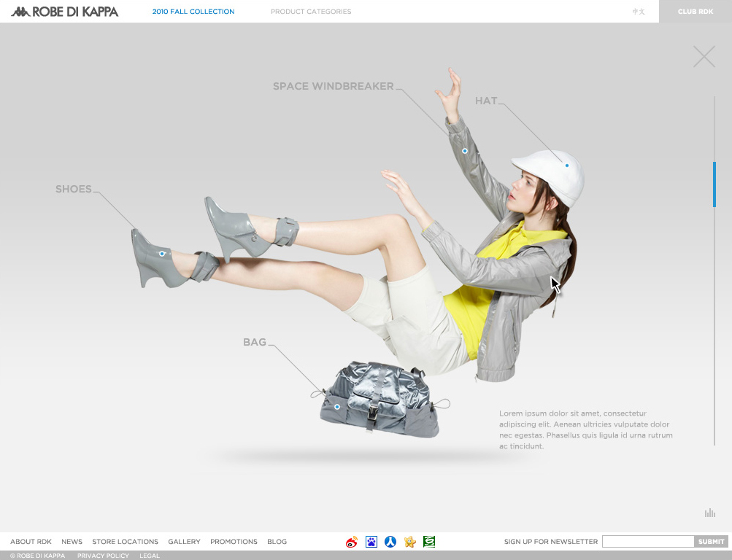Click the Robe di Kappa logo
The width and height of the screenshot is (732, 560).
(65, 12)
